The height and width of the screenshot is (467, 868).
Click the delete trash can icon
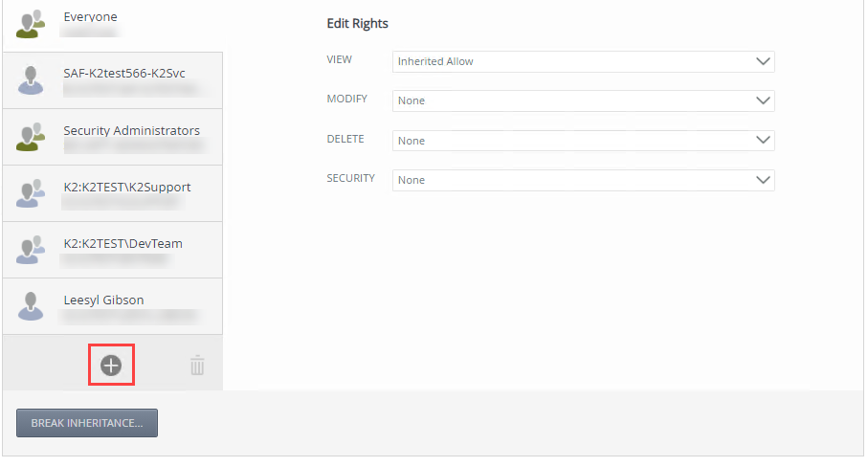(197, 365)
